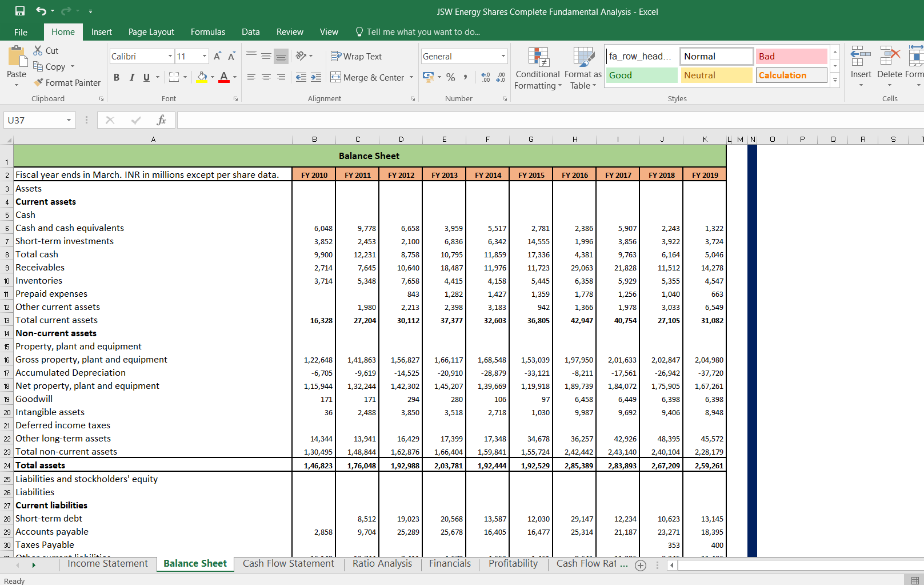Click the Accounting Number Format icon
924x585 pixels.
[x=428, y=77]
